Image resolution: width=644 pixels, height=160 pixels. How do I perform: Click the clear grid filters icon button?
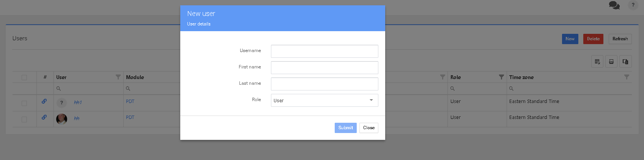[597, 62]
